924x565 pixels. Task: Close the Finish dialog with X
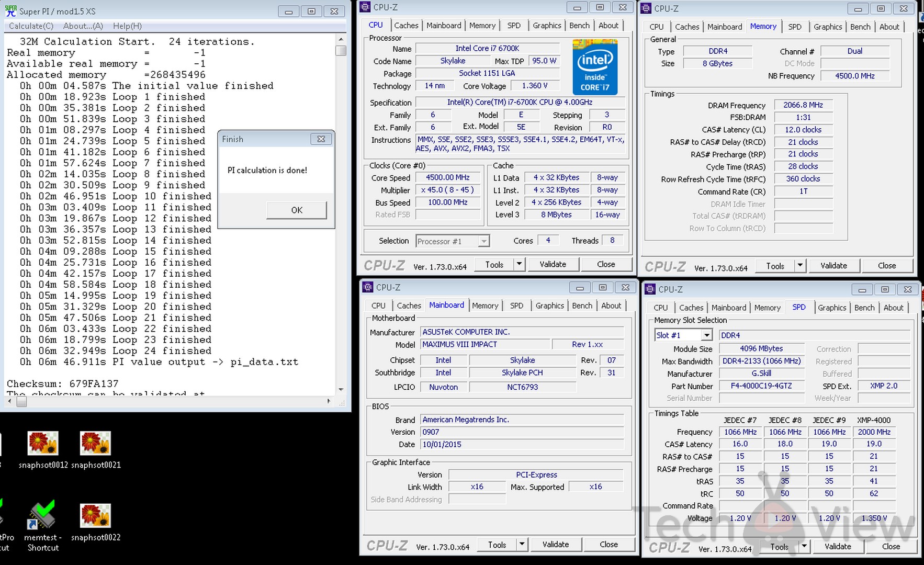click(x=321, y=139)
